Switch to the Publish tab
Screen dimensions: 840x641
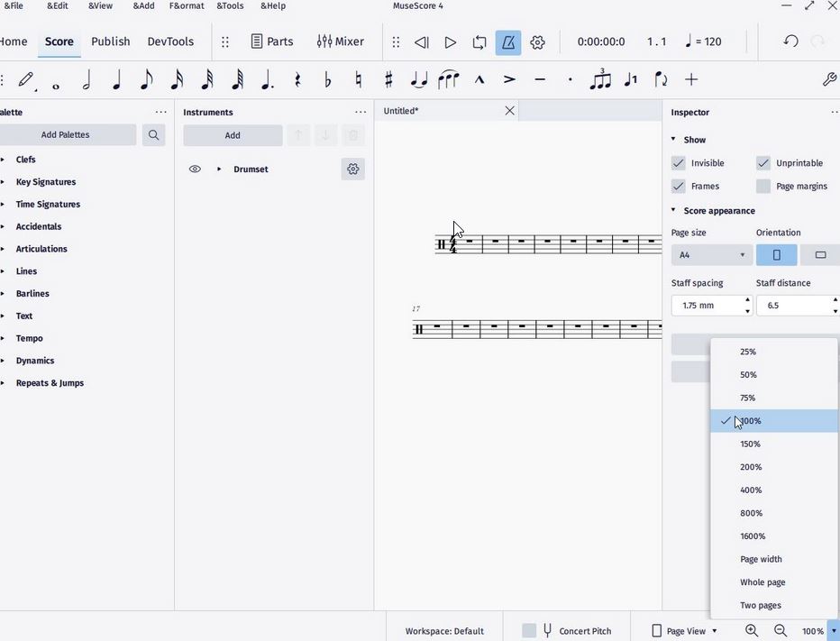click(x=110, y=41)
